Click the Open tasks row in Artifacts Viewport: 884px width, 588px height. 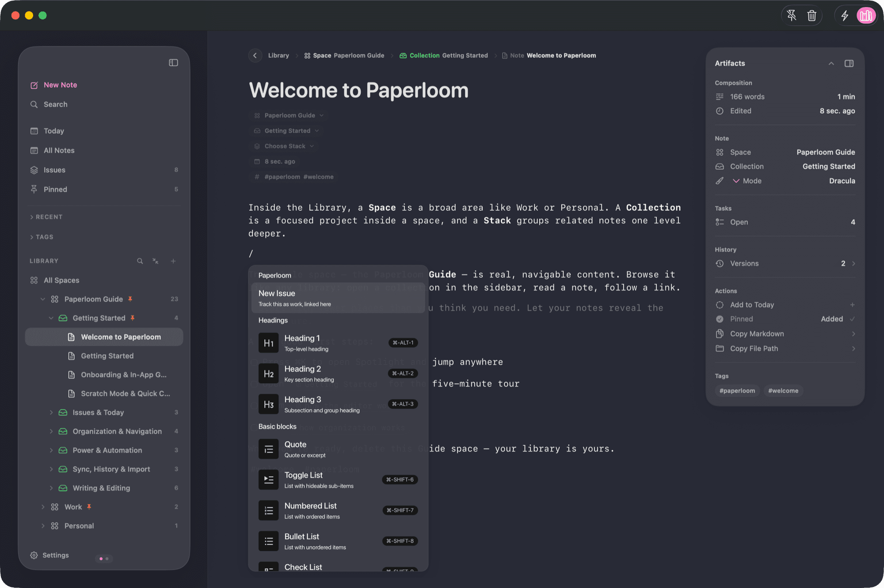785,222
